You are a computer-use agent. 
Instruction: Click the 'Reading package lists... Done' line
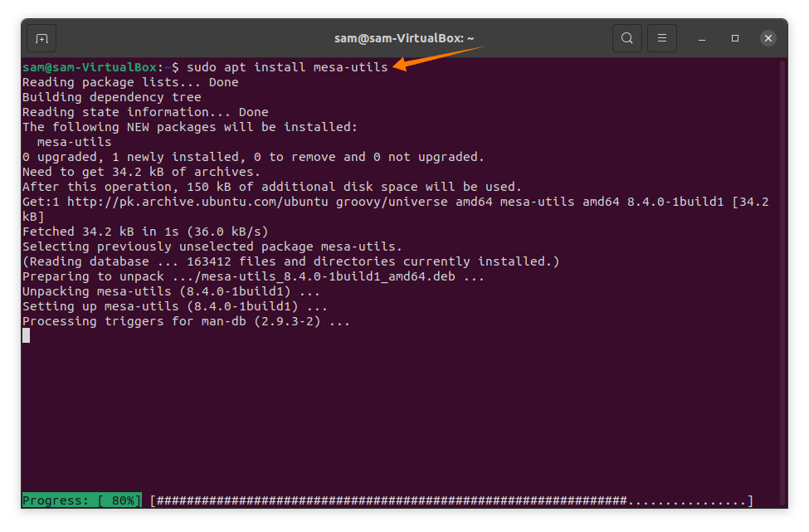coord(130,82)
